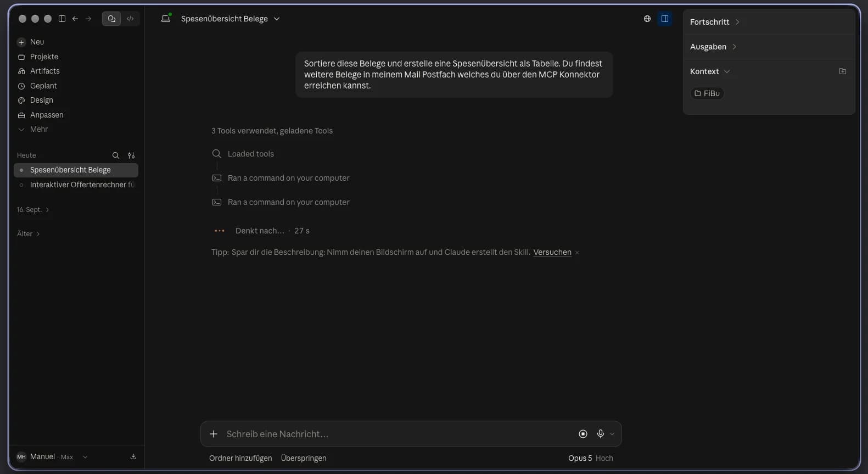Switch to code mode toggle
The height and width of the screenshot is (474, 868).
[130, 19]
